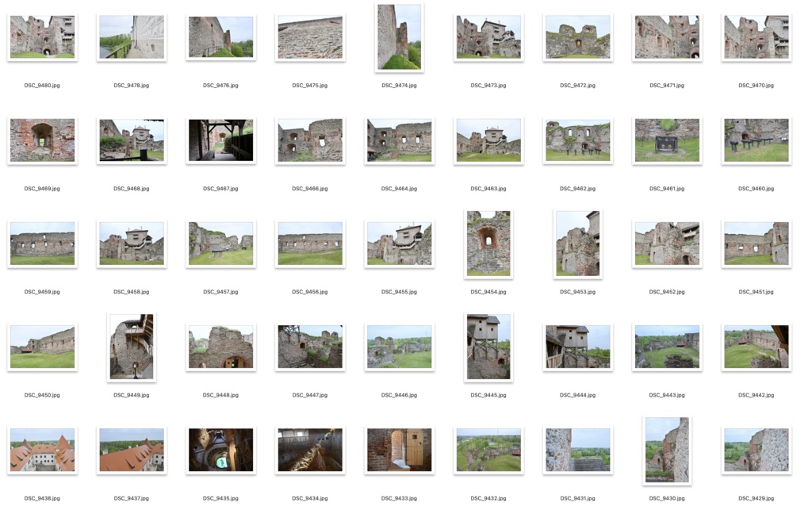The width and height of the screenshot is (812, 514).
Task: Click the DSC_9463.jpg thumbnail
Action: (488, 140)
